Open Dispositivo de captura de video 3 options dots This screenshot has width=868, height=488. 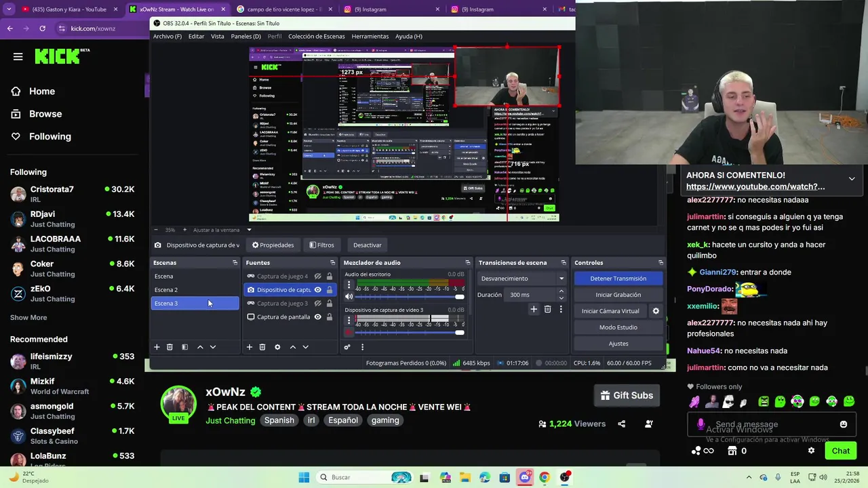tap(349, 321)
